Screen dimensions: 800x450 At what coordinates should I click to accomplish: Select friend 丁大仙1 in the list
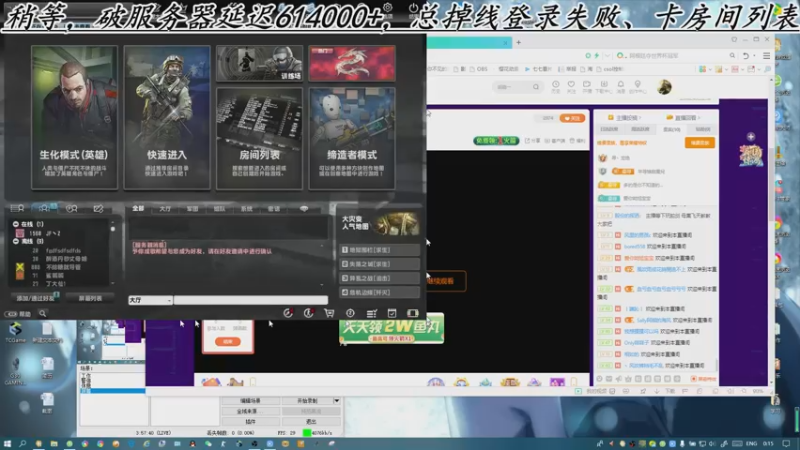pyautogui.click(x=55, y=283)
